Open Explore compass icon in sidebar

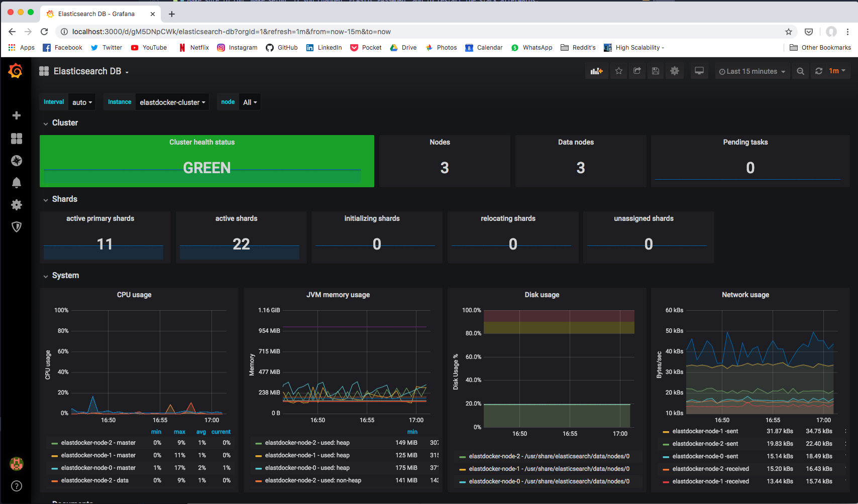tap(17, 161)
